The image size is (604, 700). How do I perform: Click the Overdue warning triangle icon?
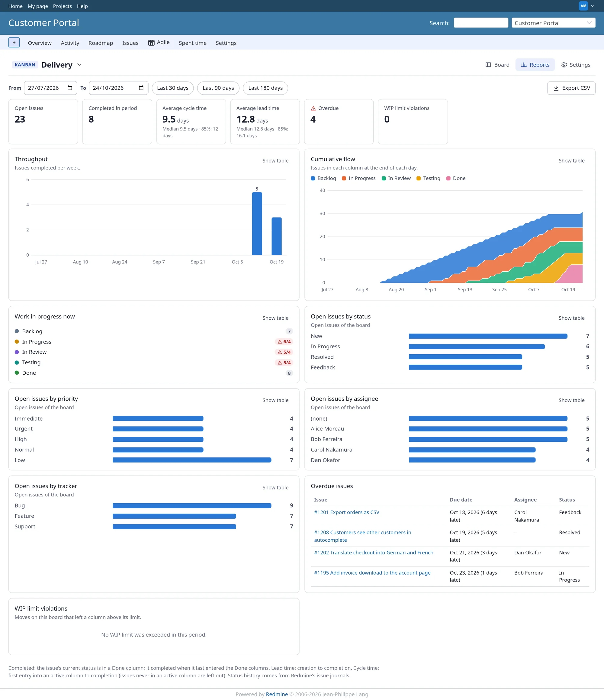tap(313, 108)
